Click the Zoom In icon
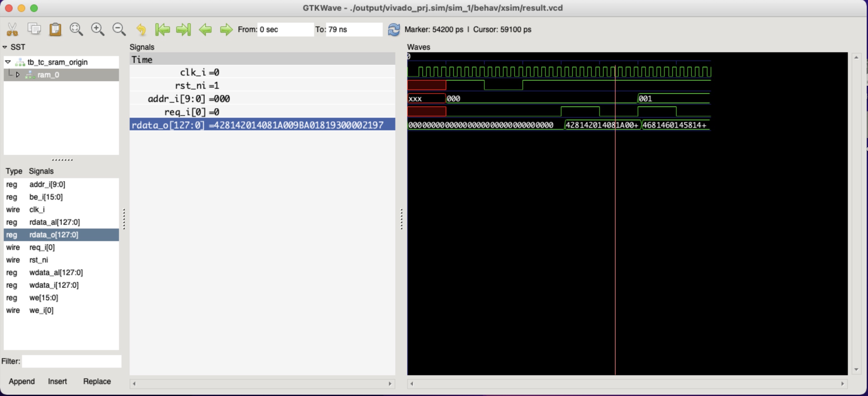 click(x=98, y=29)
